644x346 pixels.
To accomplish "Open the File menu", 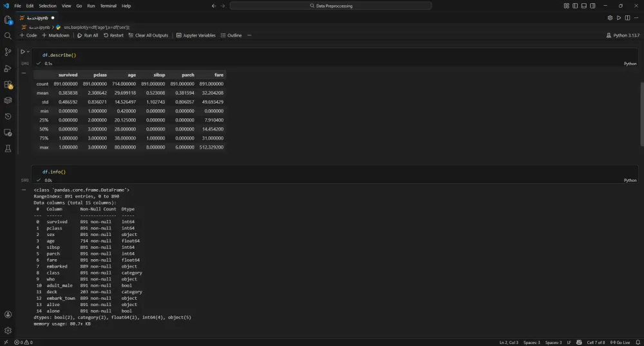I will pos(17,6).
